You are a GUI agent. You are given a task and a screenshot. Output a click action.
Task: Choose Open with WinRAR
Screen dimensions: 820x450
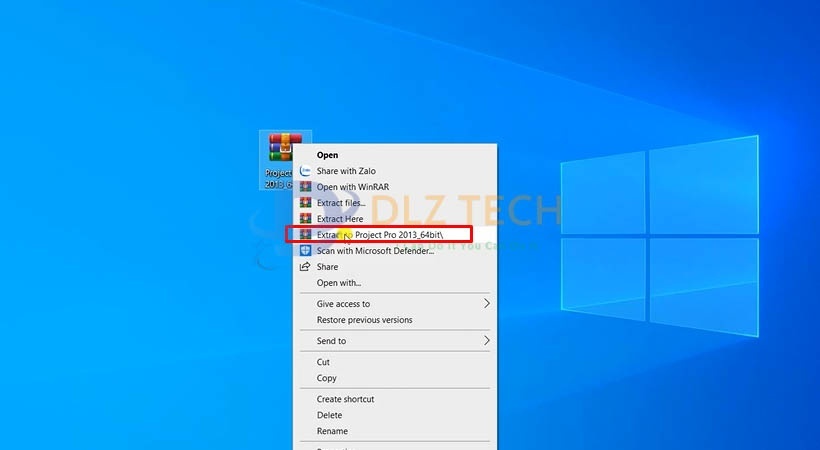395,187
